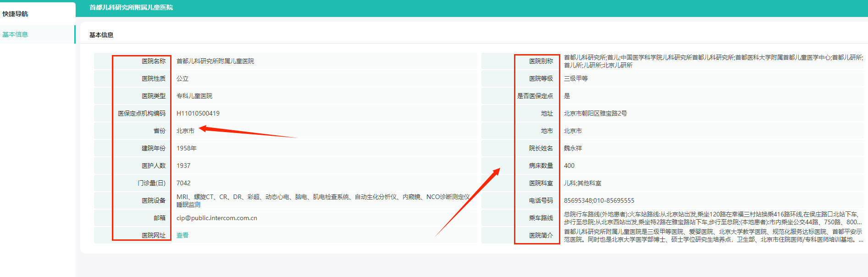Select the value 是
Image resolution: width=868 pixels, height=277 pixels.
(x=567, y=96)
